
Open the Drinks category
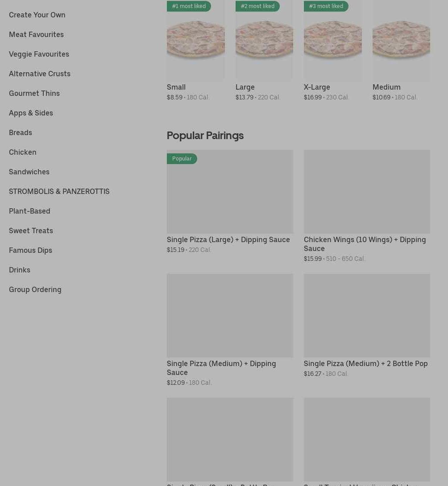(20, 270)
